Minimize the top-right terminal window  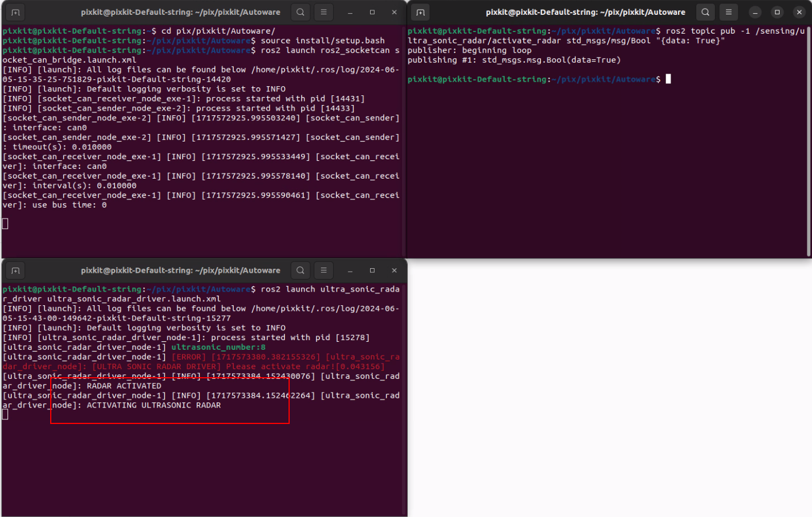tap(755, 12)
